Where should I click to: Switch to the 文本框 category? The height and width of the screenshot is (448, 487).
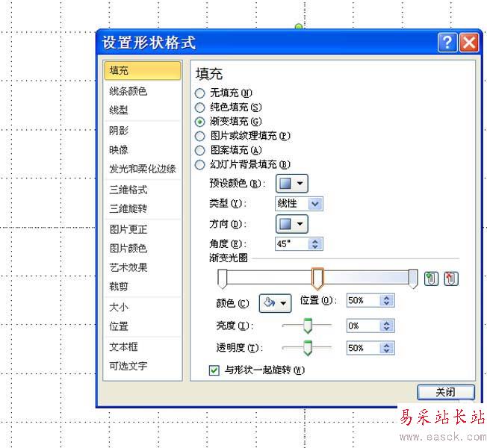[143, 346]
